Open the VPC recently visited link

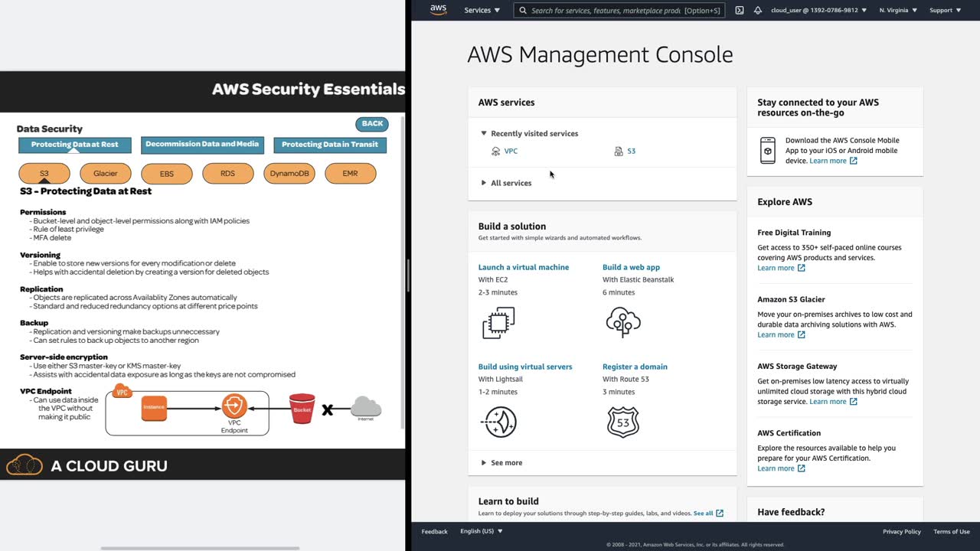(x=511, y=152)
